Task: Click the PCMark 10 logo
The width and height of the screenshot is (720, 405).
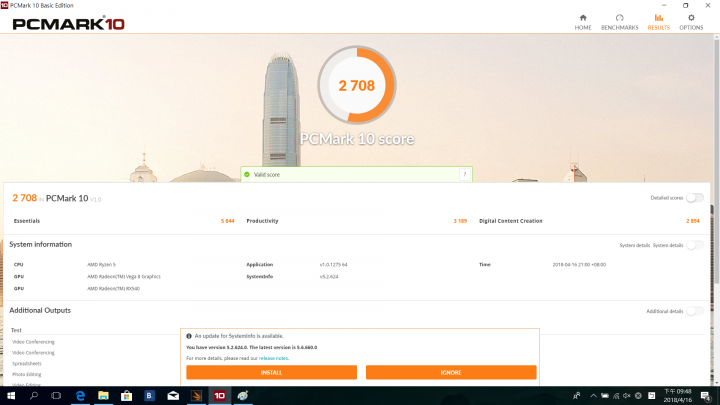Action: (68, 23)
